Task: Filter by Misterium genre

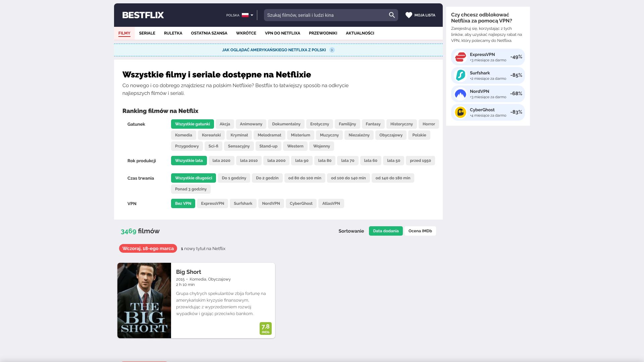Action: click(301, 135)
